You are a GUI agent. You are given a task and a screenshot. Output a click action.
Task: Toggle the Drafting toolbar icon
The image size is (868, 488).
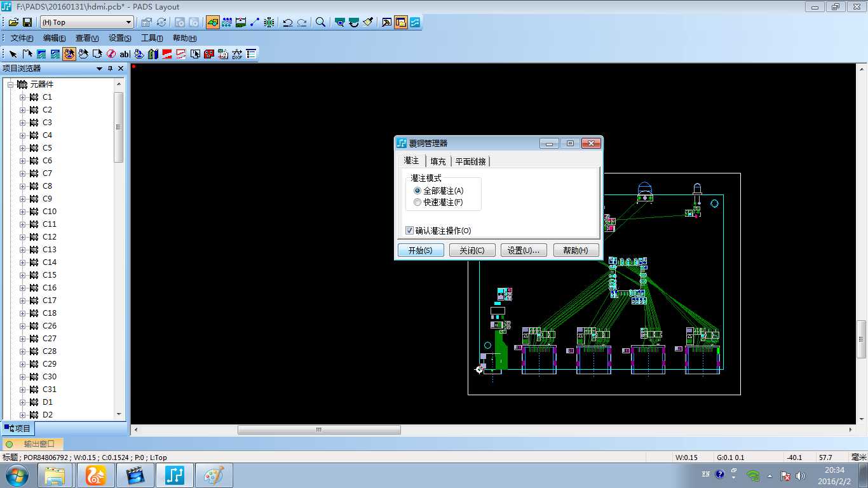click(213, 22)
